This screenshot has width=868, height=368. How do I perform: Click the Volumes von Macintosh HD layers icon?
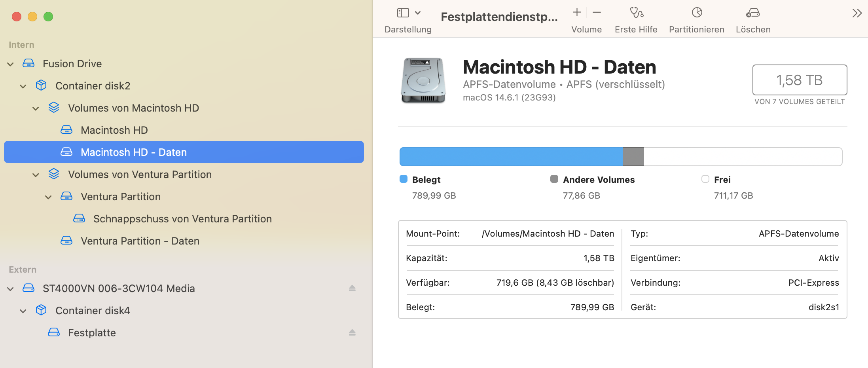54,108
